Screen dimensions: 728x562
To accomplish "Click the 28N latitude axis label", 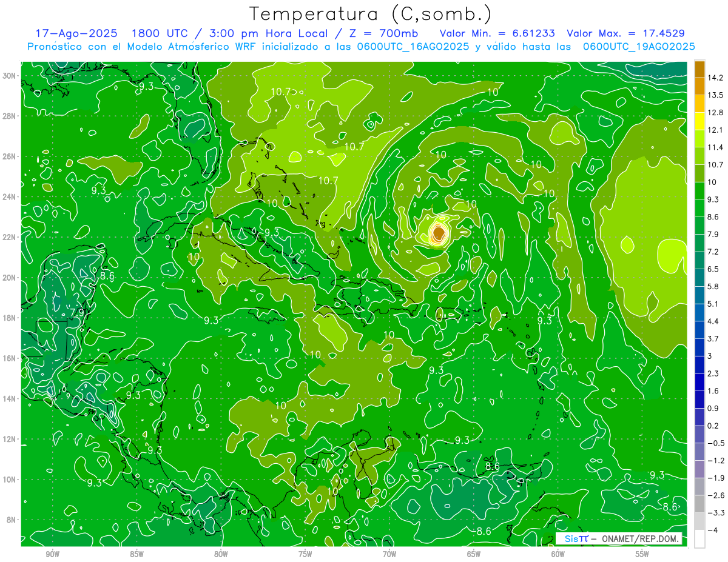I will tap(10, 116).
